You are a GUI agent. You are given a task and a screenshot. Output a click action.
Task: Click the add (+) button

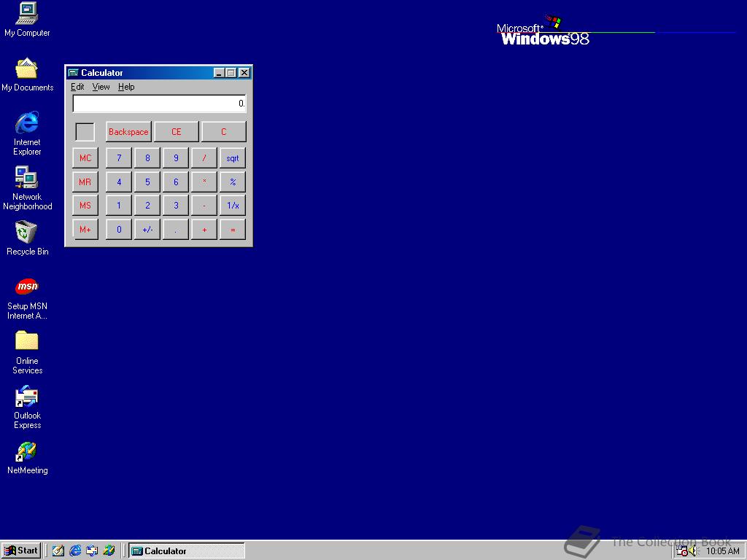(x=204, y=230)
